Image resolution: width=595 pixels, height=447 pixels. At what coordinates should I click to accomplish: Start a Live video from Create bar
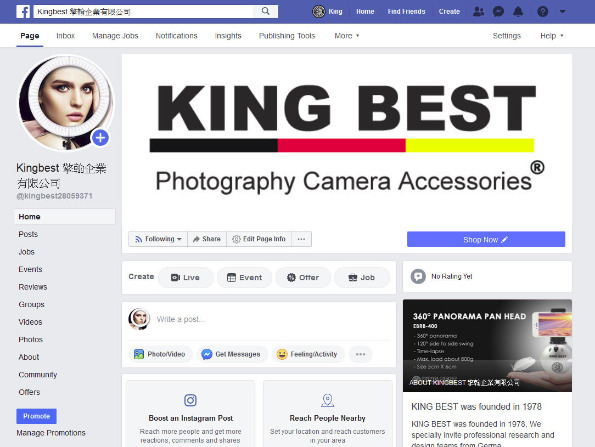tap(186, 277)
